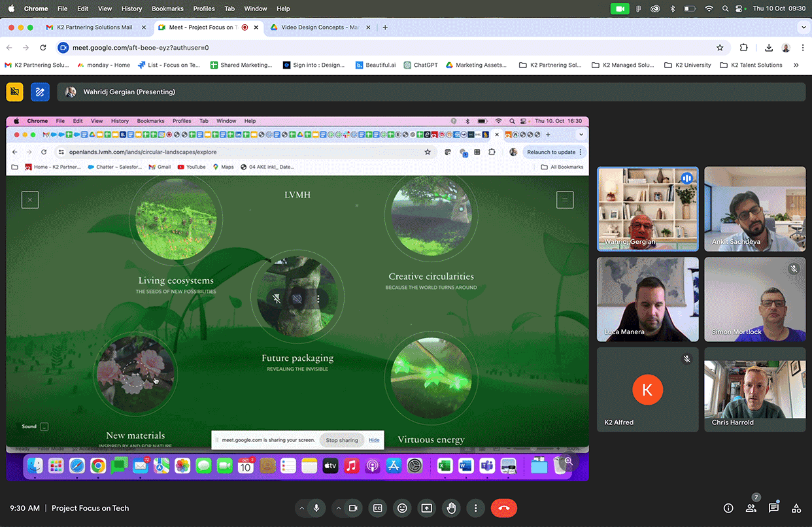
Task: Open the K2 Talent Solutions bookmarks folder
Action: [x=751, y=65]
